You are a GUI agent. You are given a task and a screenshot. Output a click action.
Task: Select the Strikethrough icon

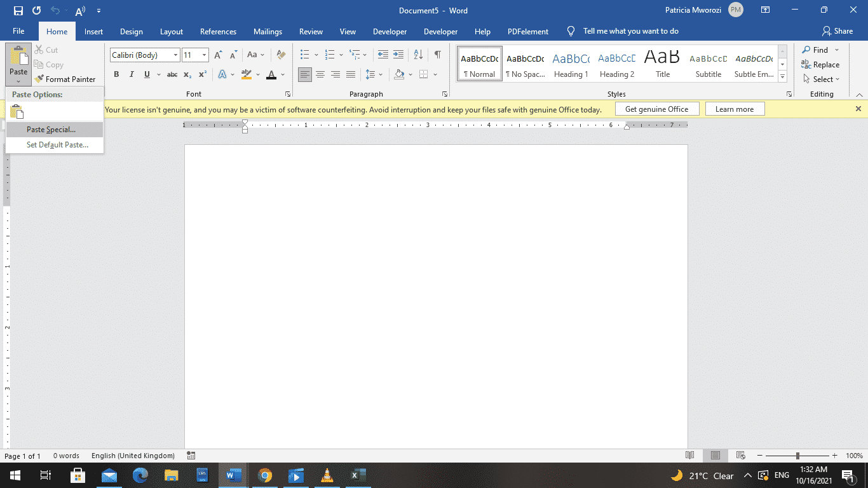[x=172, y=74]
